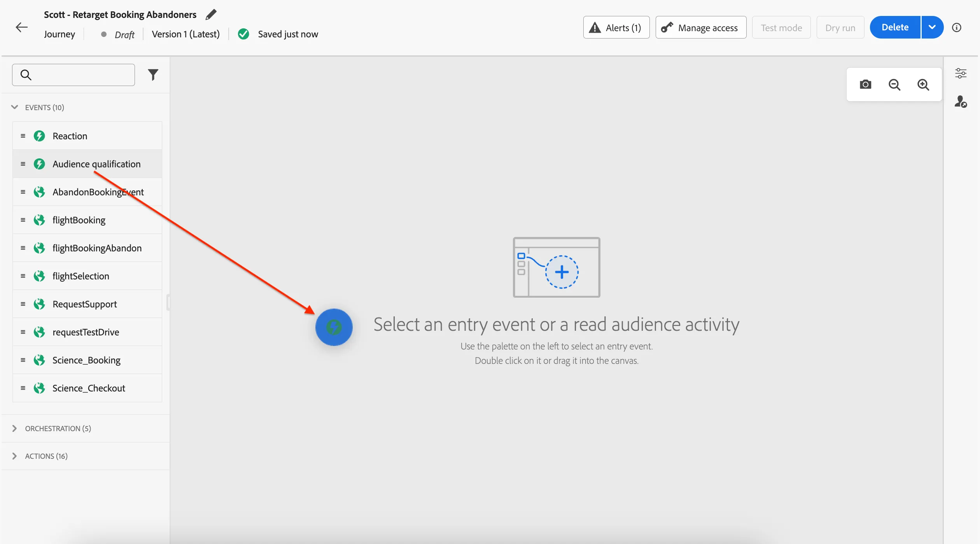Open the dropdown arrow next to Delete
This screenshot has width=980, height=544.
932,27
